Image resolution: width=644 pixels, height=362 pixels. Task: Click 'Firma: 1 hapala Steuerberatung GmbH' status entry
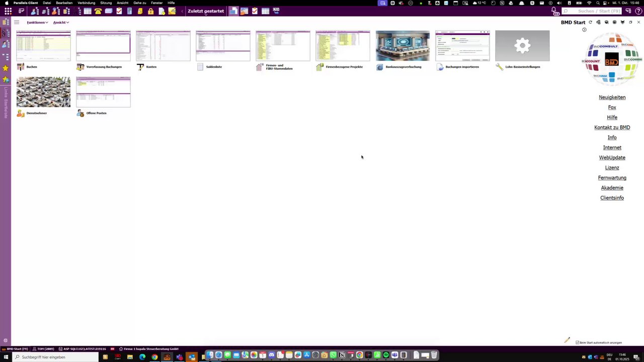148,349
